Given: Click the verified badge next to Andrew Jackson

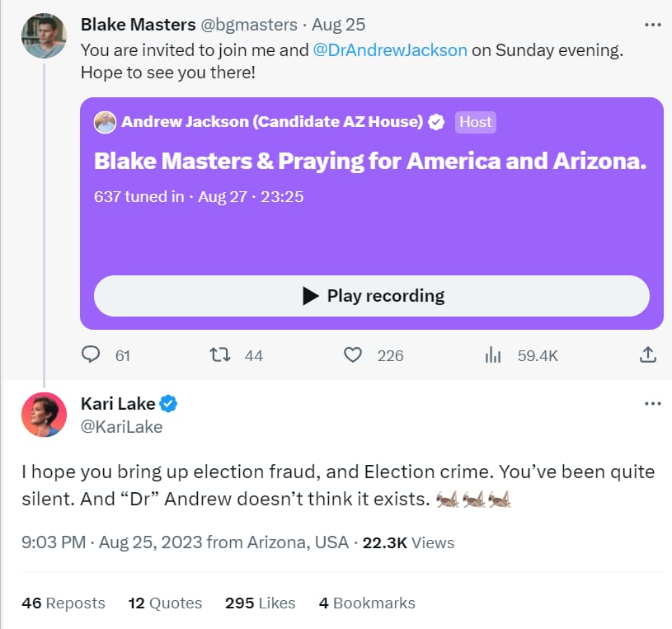Looking at the screenshot, I should pyautogui.click(x=437, y=122).
